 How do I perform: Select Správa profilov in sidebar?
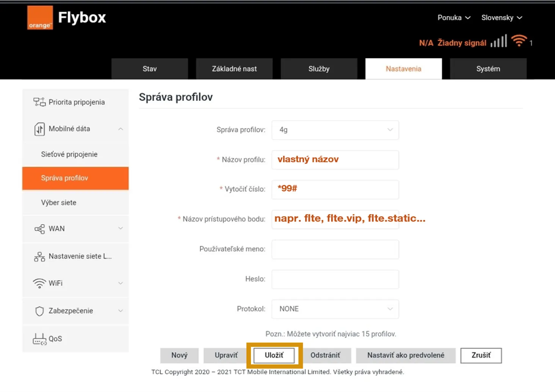75,178
